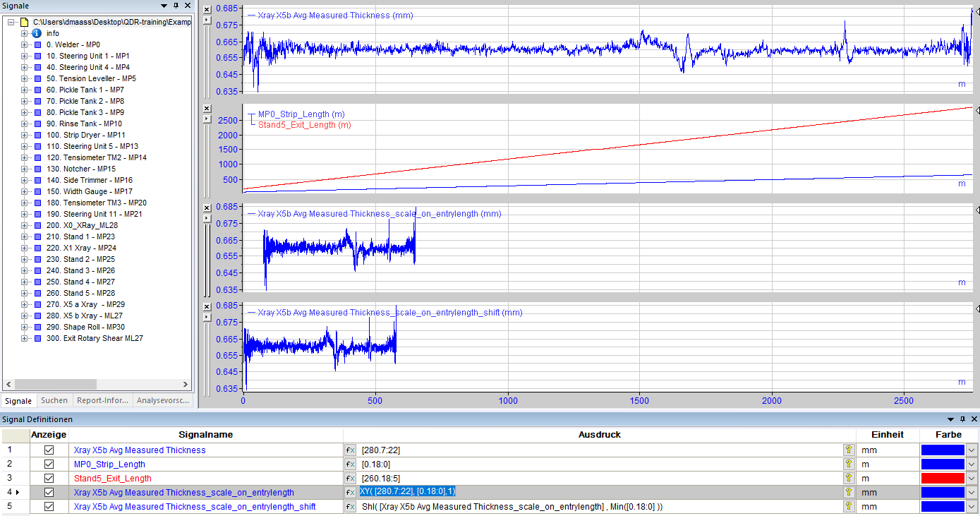This screenshot has width=980, height=516.
Task: Uncheck Anzeige for Stand5_Exit_Length
Action: point(49,479)
